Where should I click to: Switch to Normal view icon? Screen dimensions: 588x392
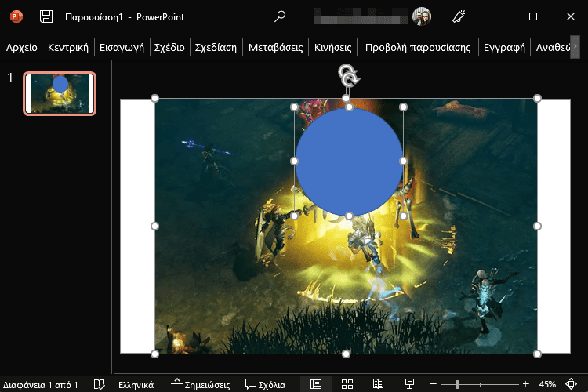point(316,384)
